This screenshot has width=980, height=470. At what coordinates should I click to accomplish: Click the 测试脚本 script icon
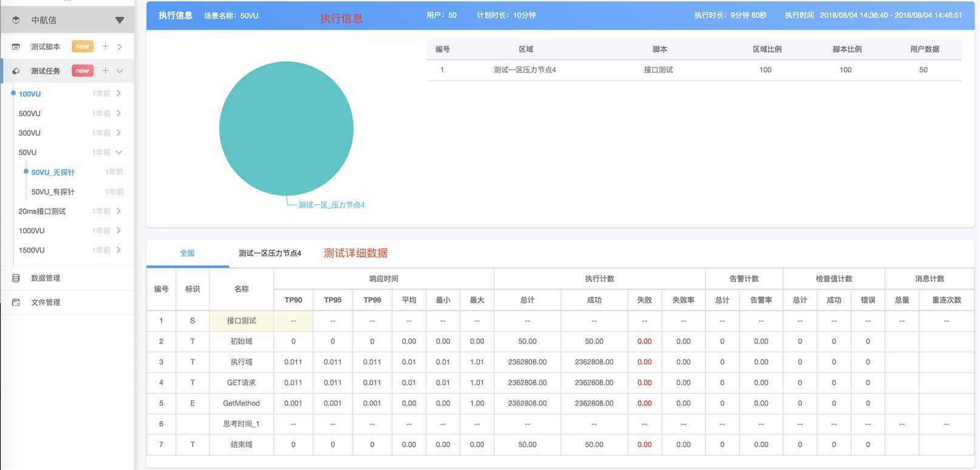(16, 47)
